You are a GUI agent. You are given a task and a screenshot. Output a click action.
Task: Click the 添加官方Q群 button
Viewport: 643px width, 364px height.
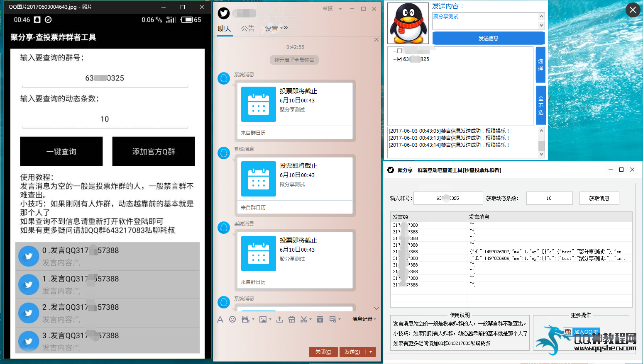click(154, 151)
